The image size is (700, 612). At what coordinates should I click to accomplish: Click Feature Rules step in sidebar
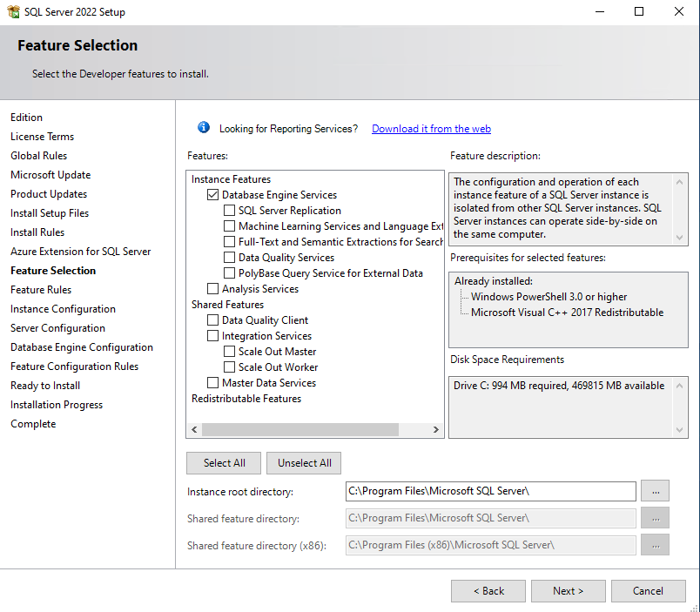pyautogui.click(x=41, y=290)
